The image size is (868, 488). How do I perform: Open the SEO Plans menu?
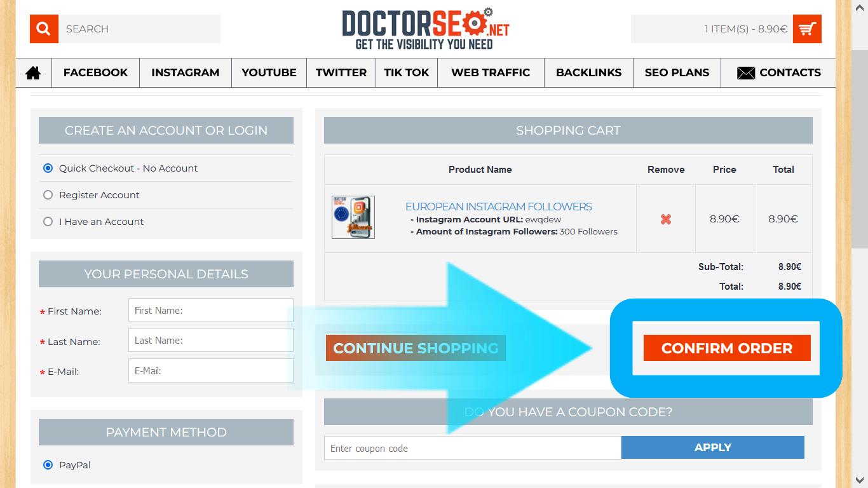coord(677,72)
